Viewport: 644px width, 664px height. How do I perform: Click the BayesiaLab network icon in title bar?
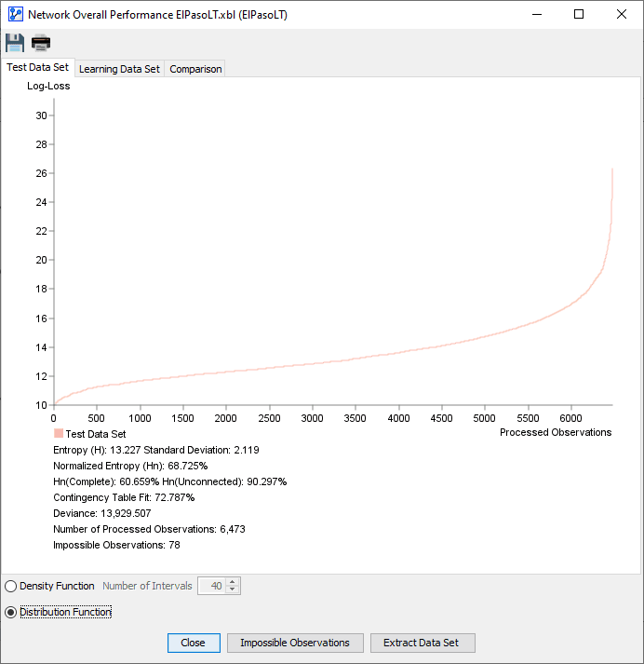click(16, 14)
